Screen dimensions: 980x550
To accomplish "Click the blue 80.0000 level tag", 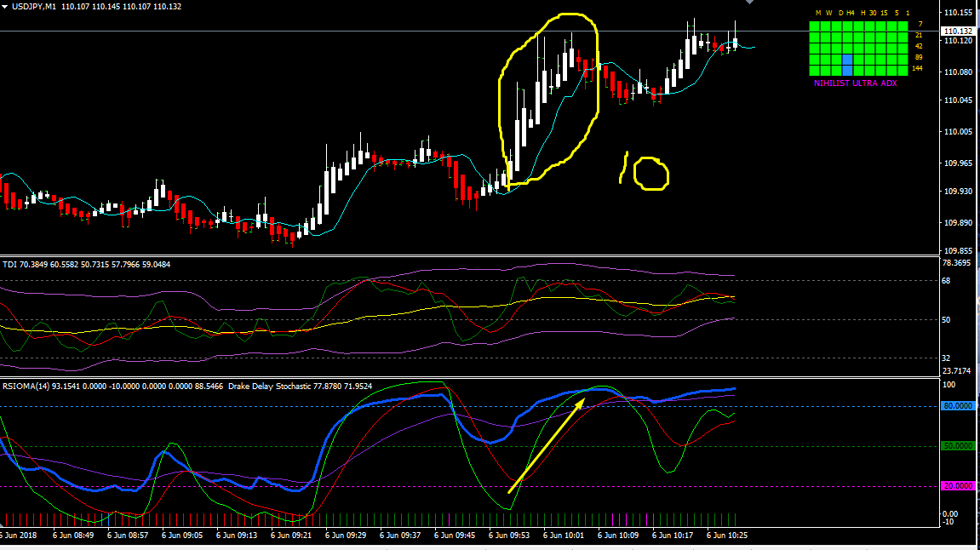I will tap(958, 406).
